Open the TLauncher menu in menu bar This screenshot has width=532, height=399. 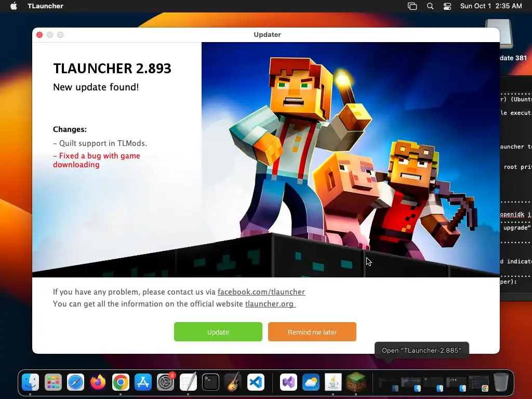tap(46, 6)
